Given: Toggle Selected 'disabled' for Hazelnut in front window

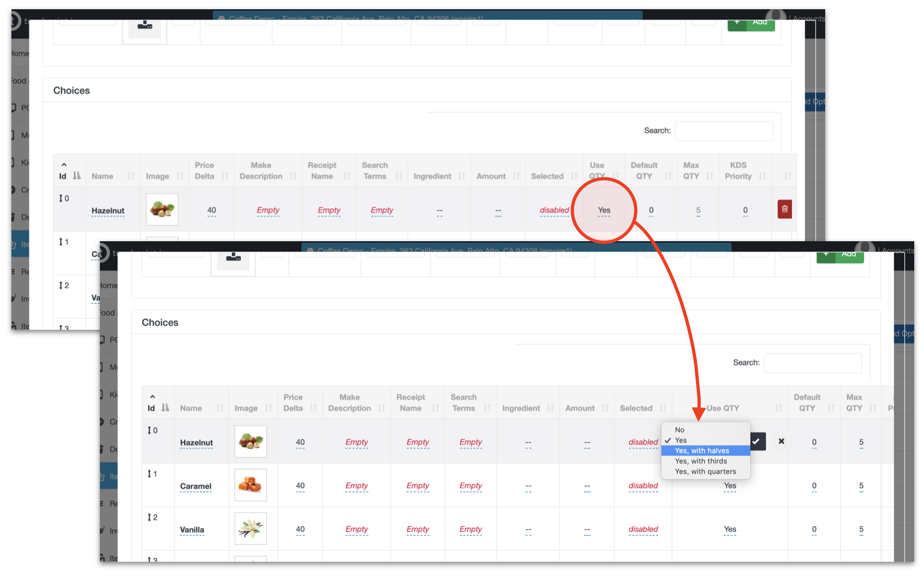Looking at the screenshot, I should point(643,442).
